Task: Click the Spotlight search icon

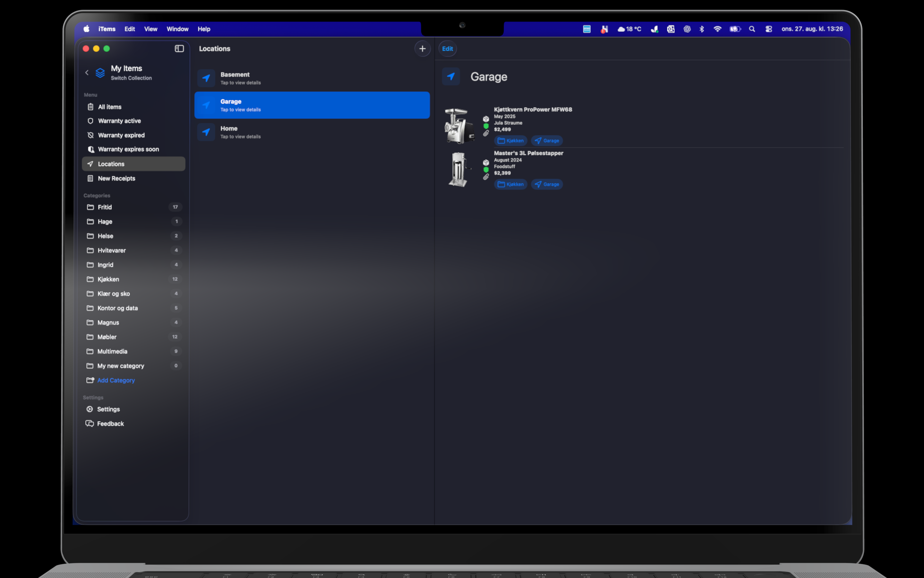Action: pyautogui.click(x=752, y=29)
